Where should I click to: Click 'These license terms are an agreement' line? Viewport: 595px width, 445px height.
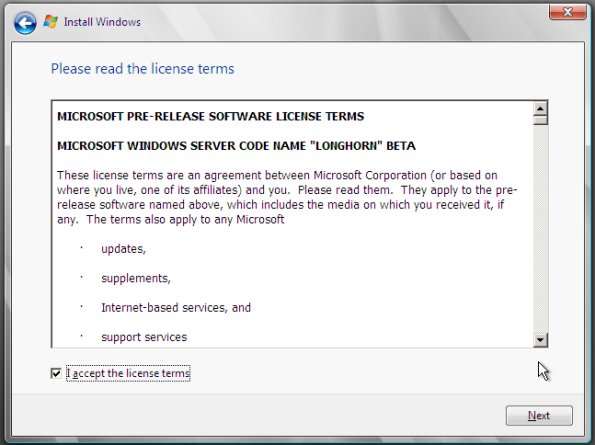point(277,175)
